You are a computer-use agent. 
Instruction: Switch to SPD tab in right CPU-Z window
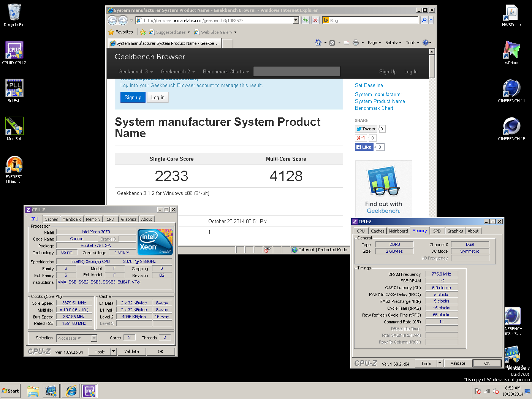tap(437, 231)
